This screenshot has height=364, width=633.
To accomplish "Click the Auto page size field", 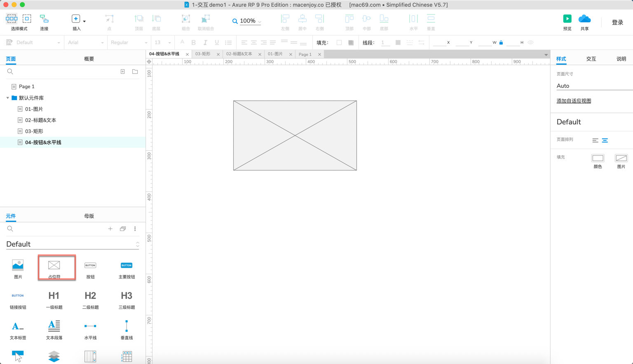I will (x=594, y=86).
